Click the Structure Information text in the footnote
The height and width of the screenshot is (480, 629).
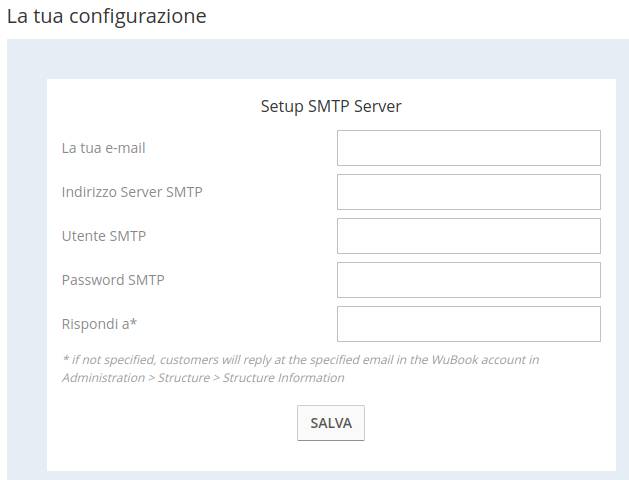click(x=284, y=378)
